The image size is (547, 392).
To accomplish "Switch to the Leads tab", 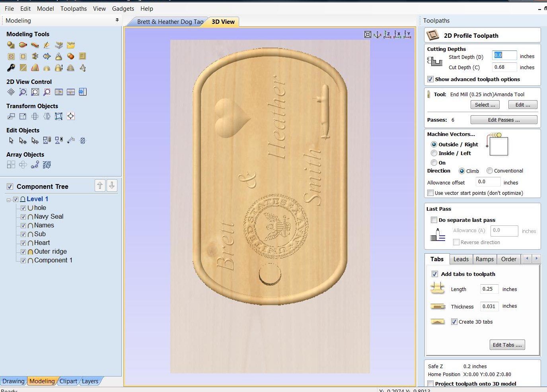I will pyautogui.click(x=461, y=259).
